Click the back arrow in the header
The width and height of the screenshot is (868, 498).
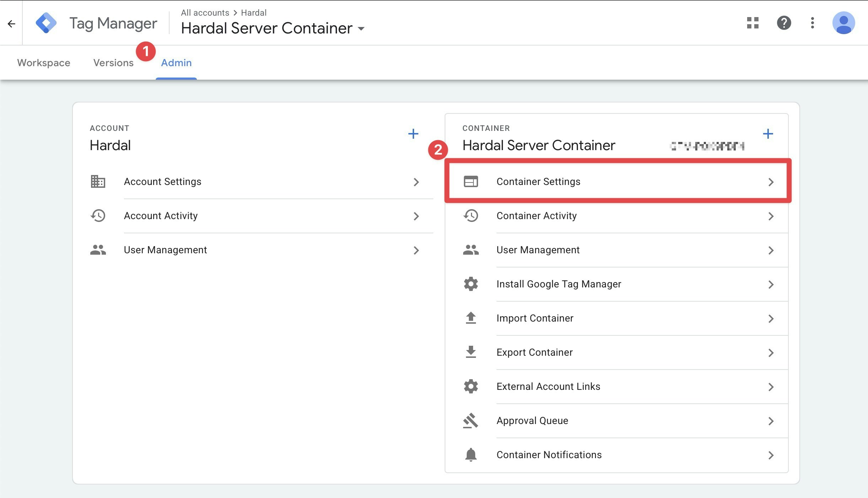click(x=12, y=23)
